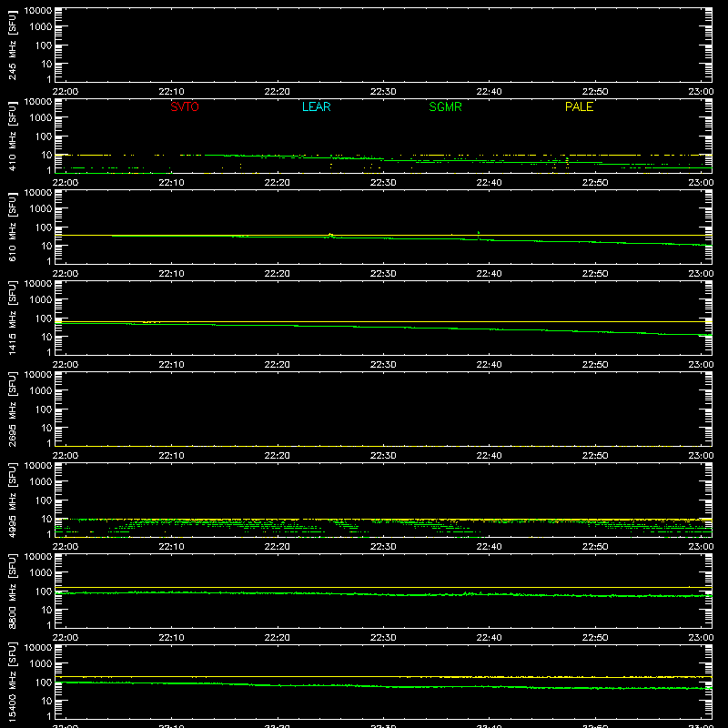Select the 2695 MHz [SFU] axis title

click(12, 409)
